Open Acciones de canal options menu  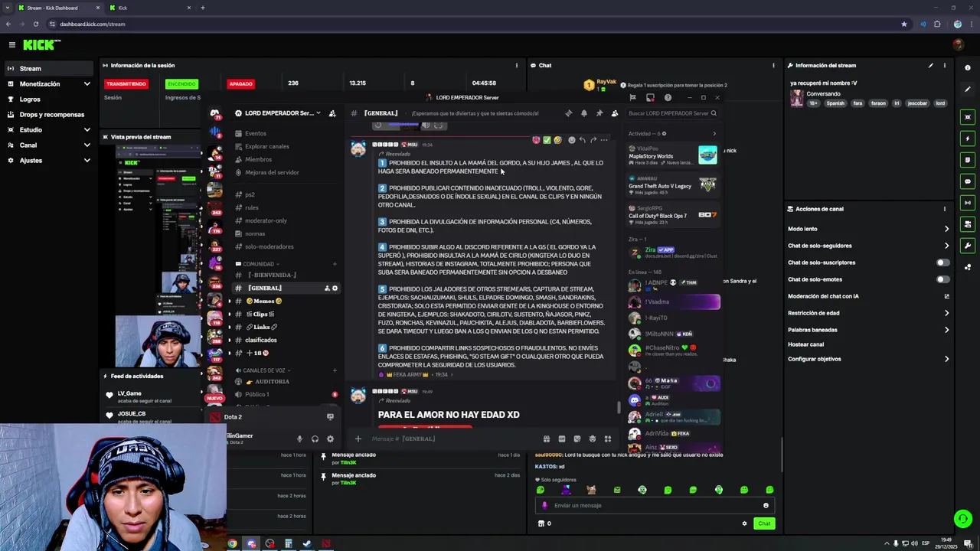(x=945, y=209)
